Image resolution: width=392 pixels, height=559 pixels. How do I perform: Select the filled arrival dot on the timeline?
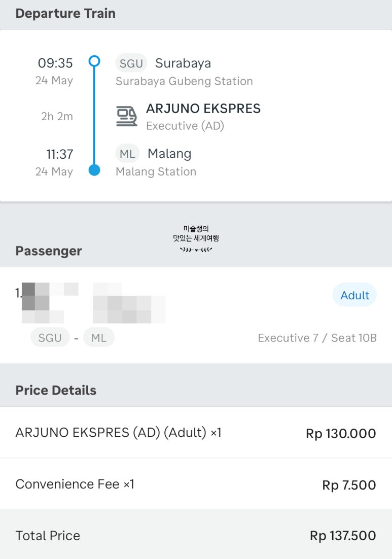pos(94,170)
